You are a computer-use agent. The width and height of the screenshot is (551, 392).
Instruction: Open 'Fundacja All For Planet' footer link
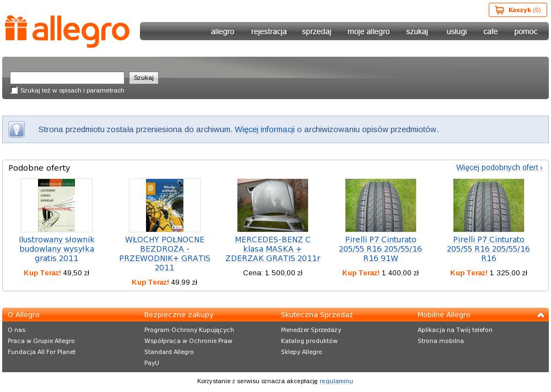point(41,352)
